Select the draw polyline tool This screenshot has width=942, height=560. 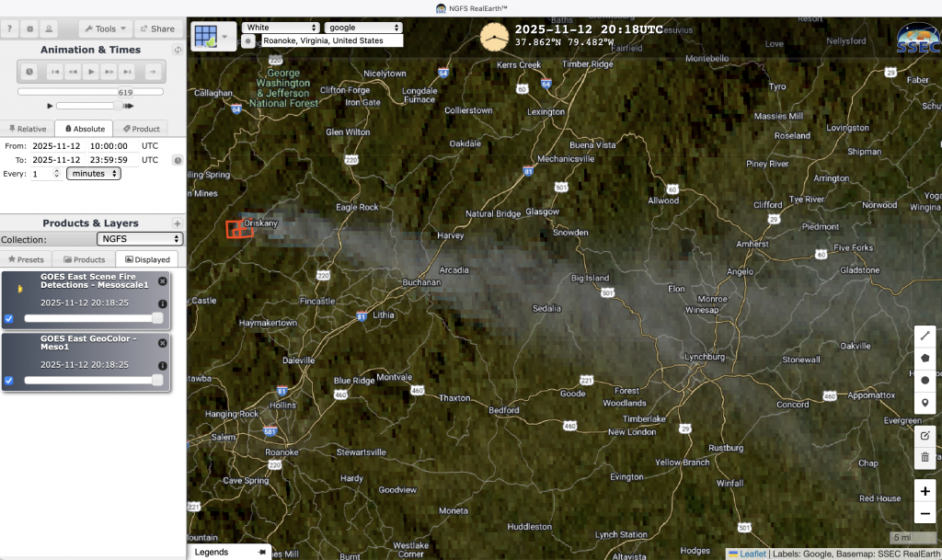[x=925, y=336]
